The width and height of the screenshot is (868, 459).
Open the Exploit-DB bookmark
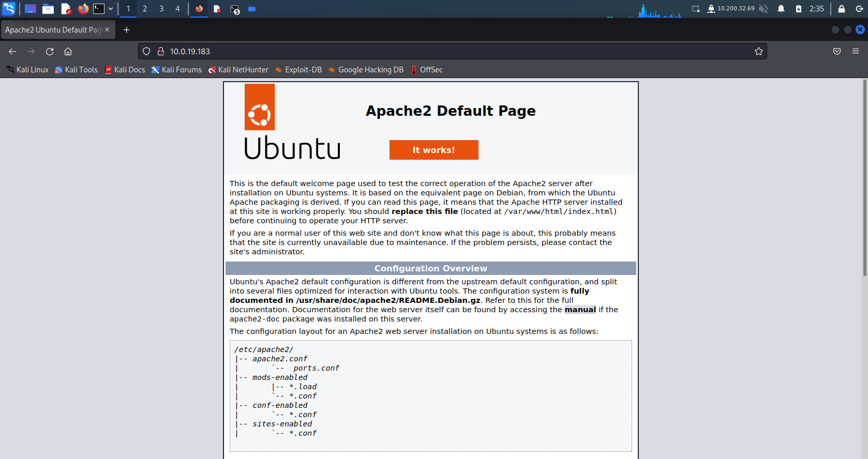[x=298, y=70]
